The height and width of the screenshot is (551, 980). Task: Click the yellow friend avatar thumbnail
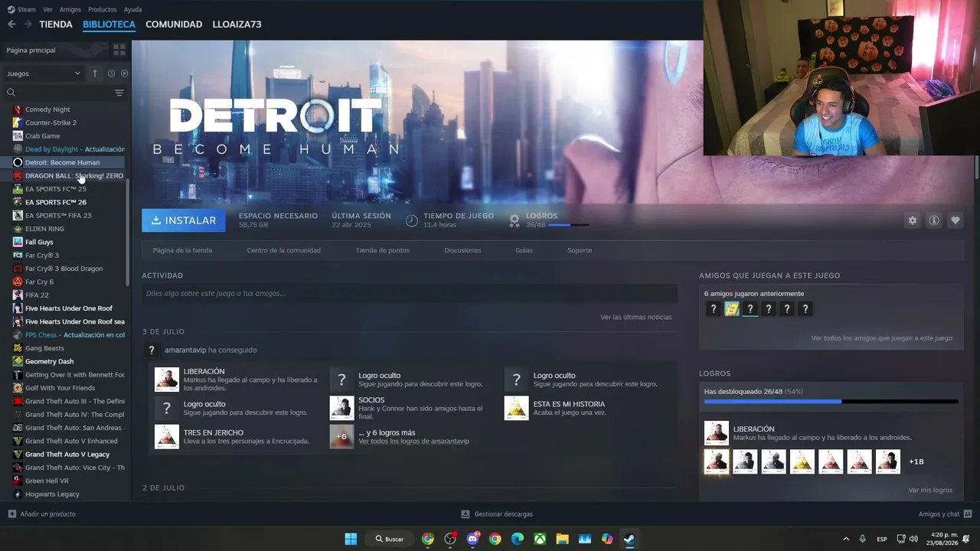(x=732, y=309)
